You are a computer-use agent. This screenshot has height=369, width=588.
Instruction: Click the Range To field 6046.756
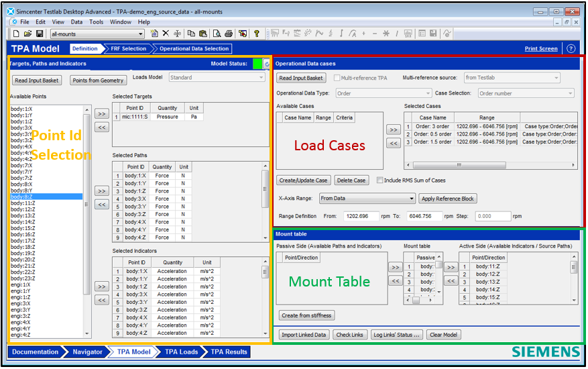click(424, 216)
